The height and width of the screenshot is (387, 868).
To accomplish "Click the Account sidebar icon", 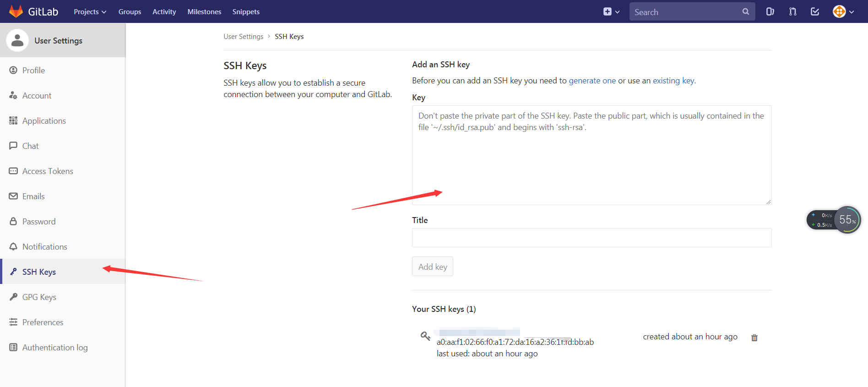I will (x=13, y=95).
